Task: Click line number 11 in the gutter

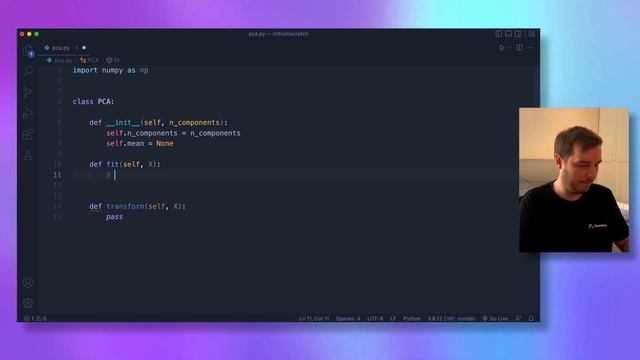Action: 57,175
